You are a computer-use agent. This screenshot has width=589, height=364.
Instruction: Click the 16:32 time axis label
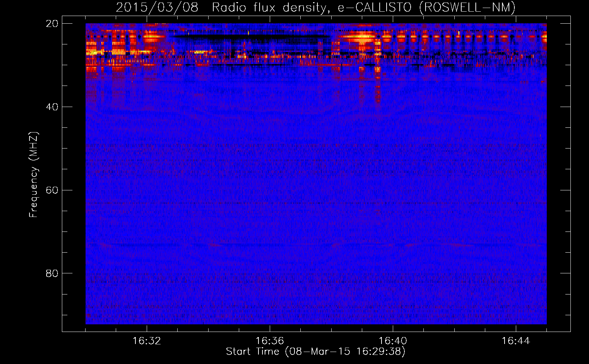pos(147,341)
